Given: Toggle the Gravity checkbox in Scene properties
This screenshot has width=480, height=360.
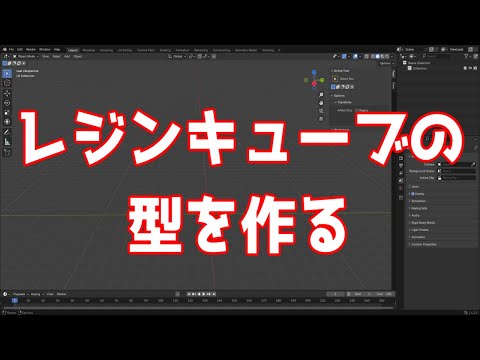Looking at the screenshot, I should [x=413, y=194].
